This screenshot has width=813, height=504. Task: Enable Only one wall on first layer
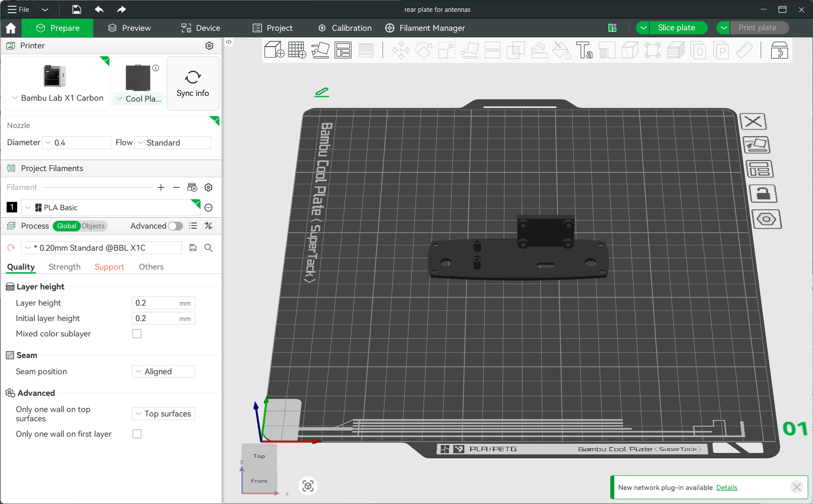(x=137, y=434)
